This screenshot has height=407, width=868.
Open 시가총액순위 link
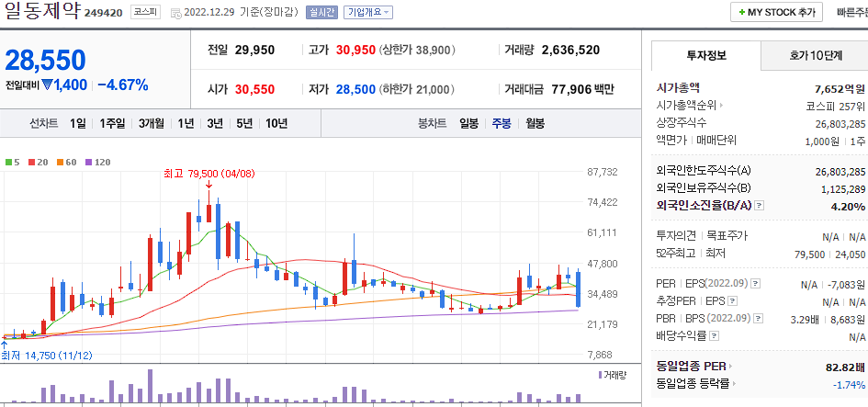[x=689, y=105]
